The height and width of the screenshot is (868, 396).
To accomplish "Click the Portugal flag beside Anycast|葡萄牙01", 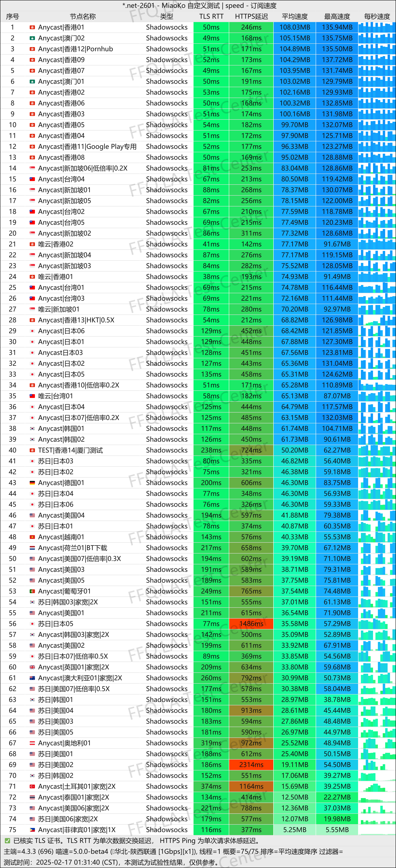I will pos(32,591).
